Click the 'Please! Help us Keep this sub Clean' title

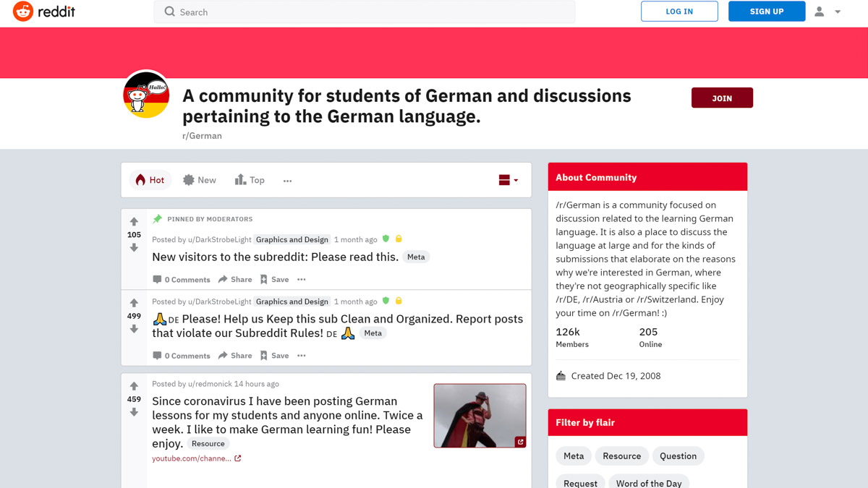[338, 326]
